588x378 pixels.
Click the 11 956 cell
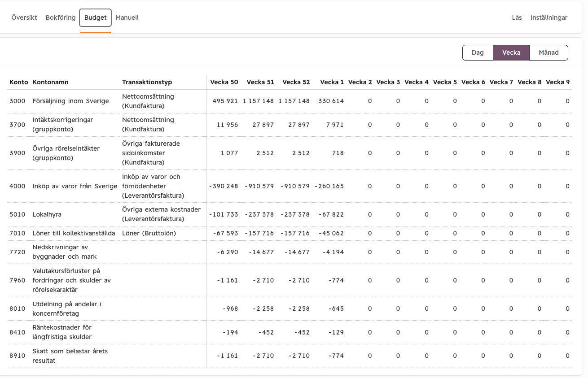[x=228, y=125]
